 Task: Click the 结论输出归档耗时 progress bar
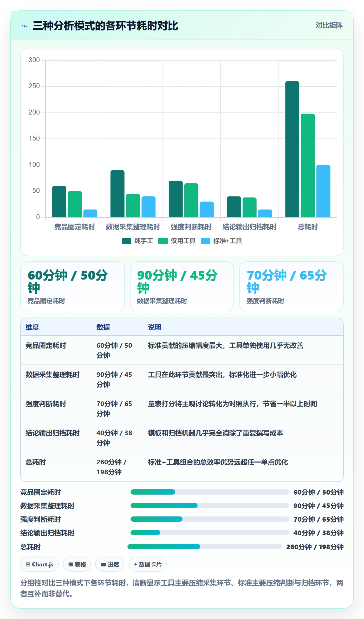[210, 533]
